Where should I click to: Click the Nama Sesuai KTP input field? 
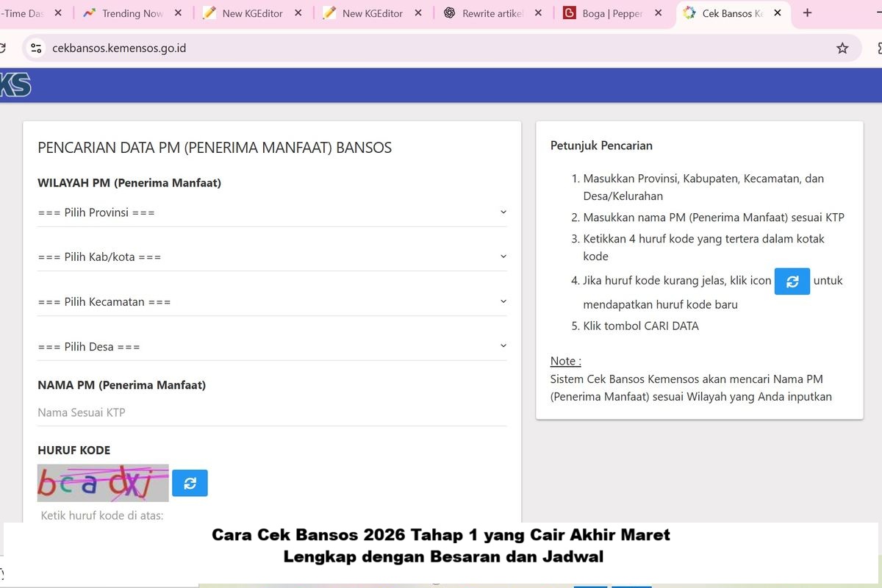(x=272, y=412)
